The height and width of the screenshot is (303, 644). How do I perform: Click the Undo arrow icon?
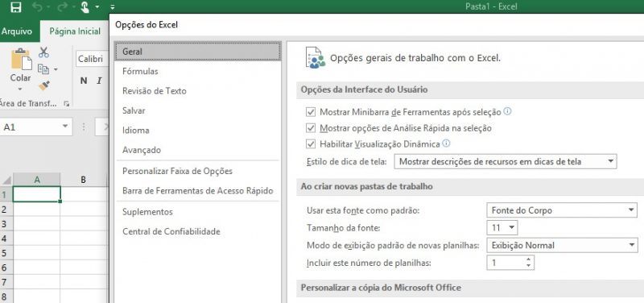pos(37,7)
